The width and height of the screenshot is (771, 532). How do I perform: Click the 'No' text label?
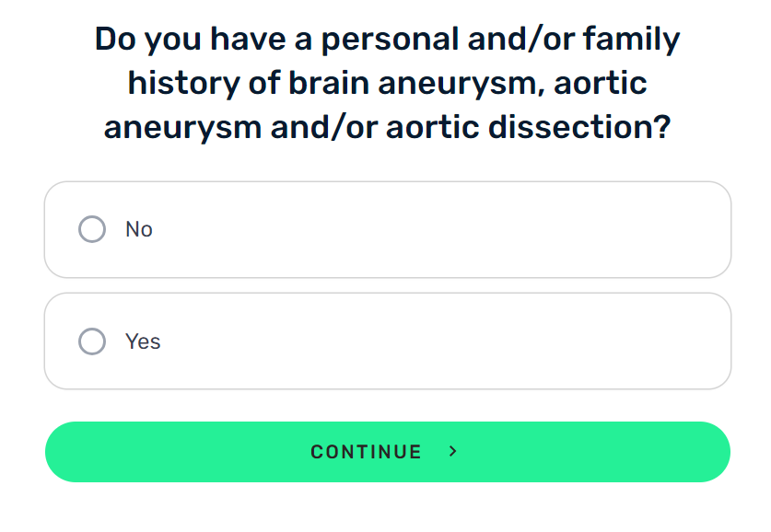(139, 229)
